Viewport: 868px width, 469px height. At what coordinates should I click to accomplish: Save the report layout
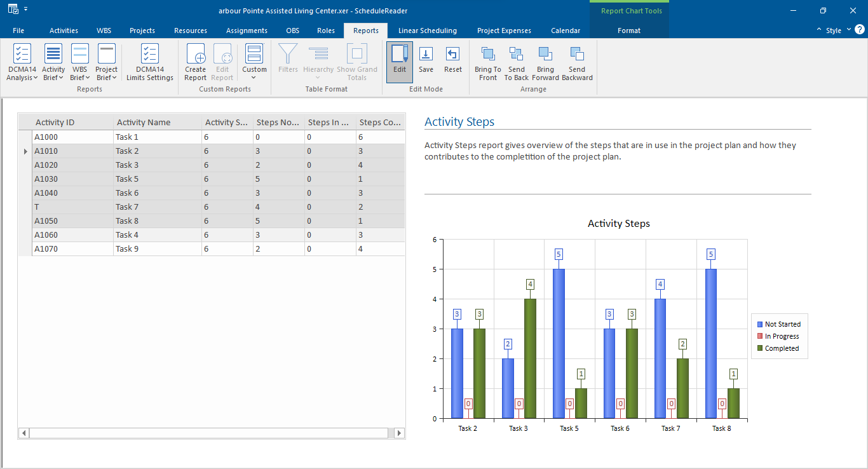pyautogui.click(x=426, y=62)
